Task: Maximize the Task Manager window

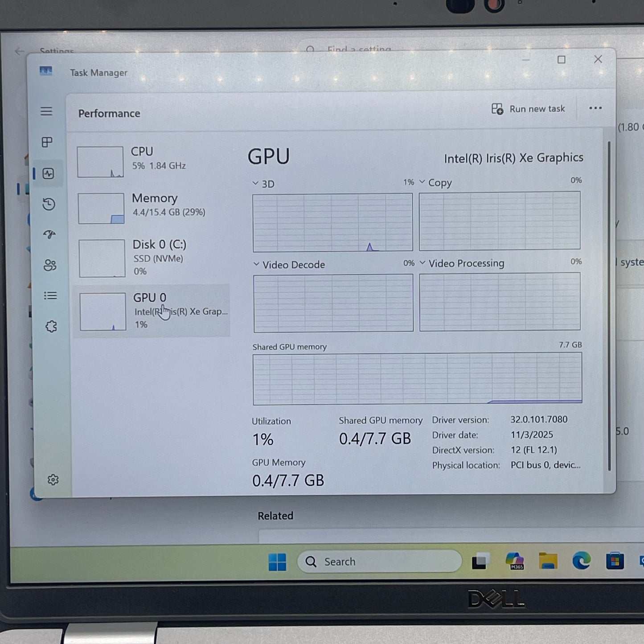Action: [562, 60]
